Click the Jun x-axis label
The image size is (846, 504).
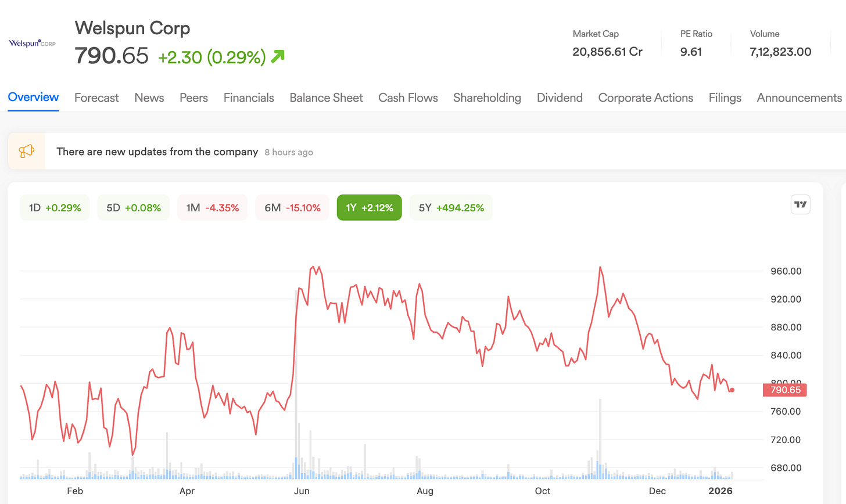[x=302, y=491]
